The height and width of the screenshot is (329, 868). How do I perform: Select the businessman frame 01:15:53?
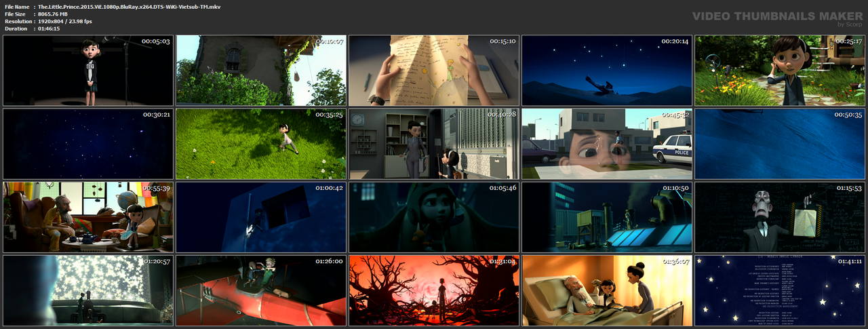(780, 217)
